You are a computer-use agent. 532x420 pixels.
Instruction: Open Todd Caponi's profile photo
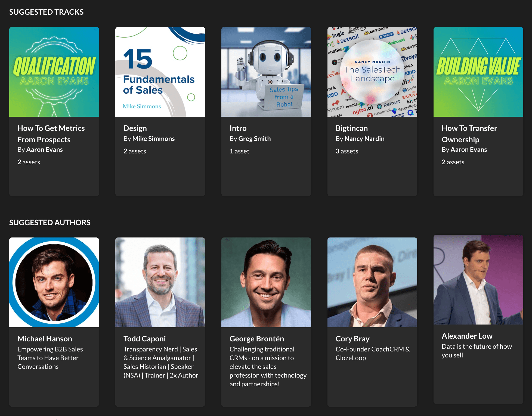click(160, 282)
